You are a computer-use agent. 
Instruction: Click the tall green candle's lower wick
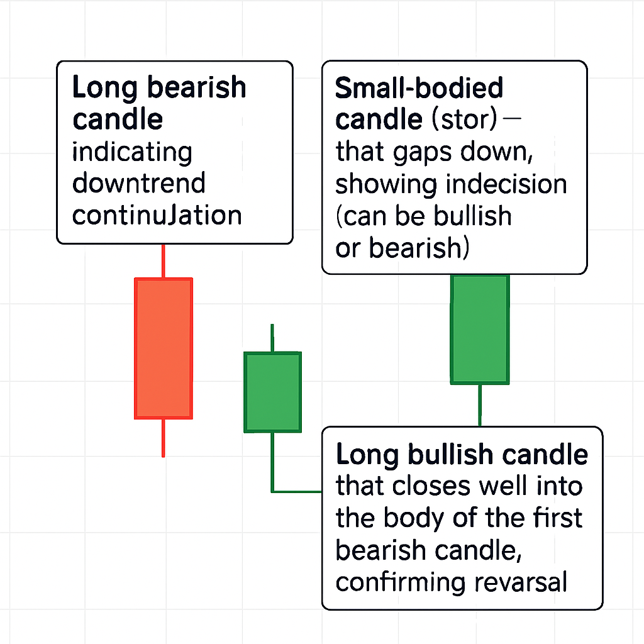click(x=480, y=406)
